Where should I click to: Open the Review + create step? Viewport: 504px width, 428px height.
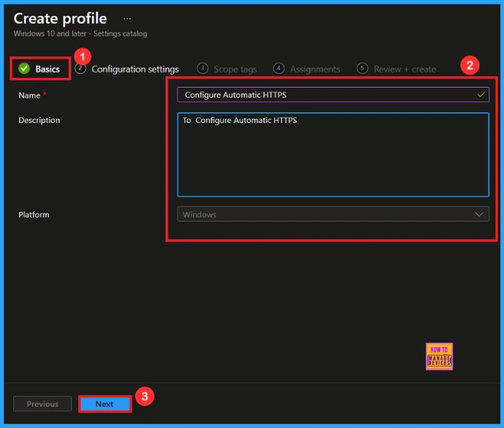pos(396,69)
